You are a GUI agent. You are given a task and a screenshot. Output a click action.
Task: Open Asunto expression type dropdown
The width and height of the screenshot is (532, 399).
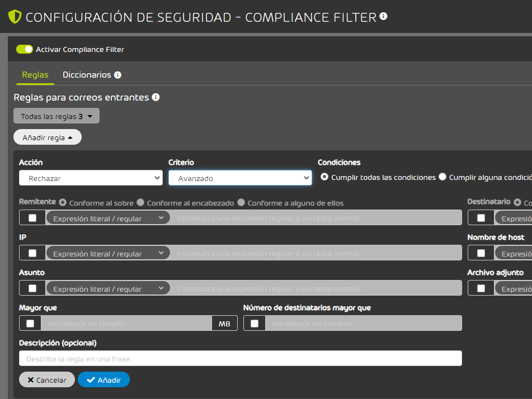tap(108, 288)
